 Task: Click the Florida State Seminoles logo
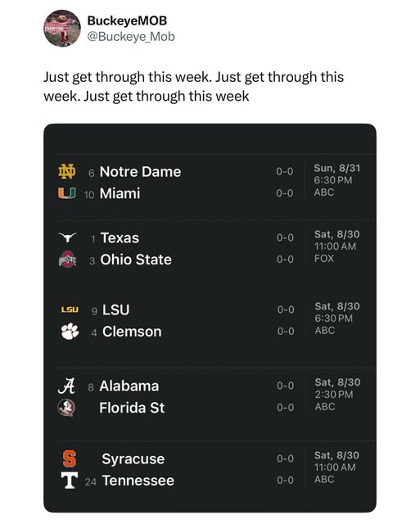[x=67, y=408]
